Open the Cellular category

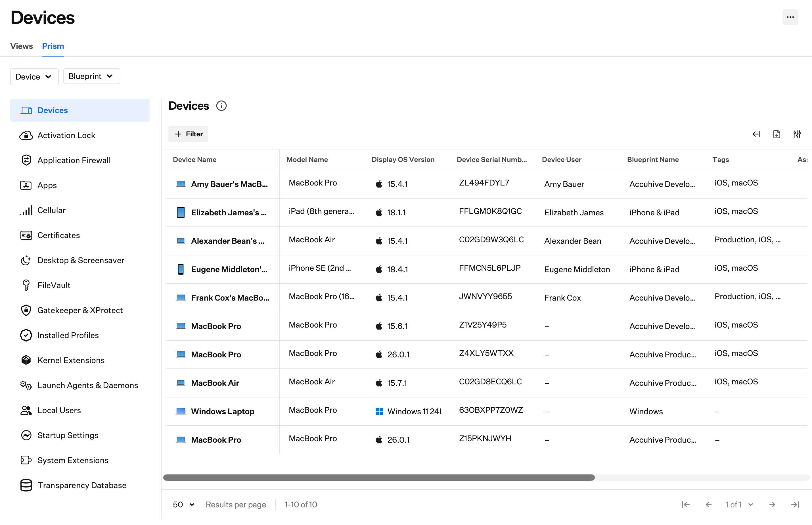coord(80,210)
